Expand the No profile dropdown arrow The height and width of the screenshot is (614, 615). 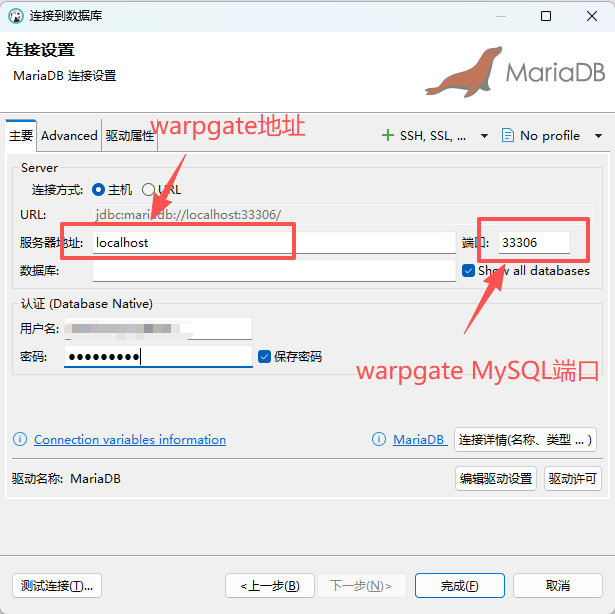598,136
